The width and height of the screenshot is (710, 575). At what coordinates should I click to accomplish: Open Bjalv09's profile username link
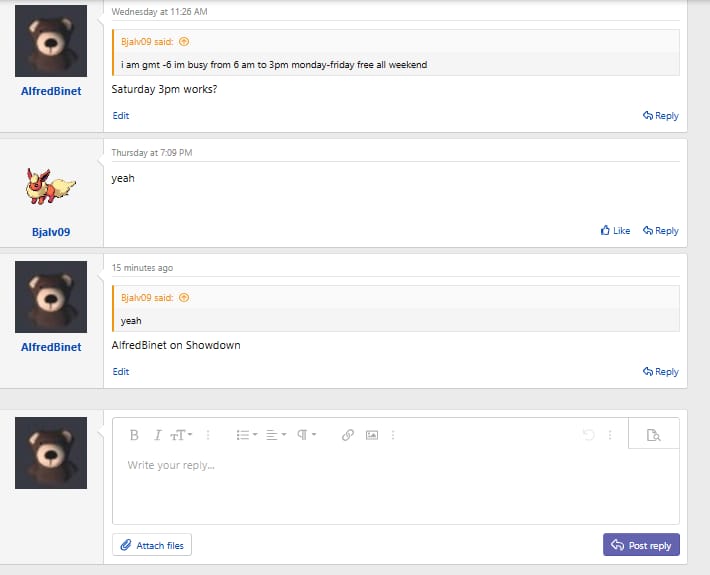click(x=51, y=232)
